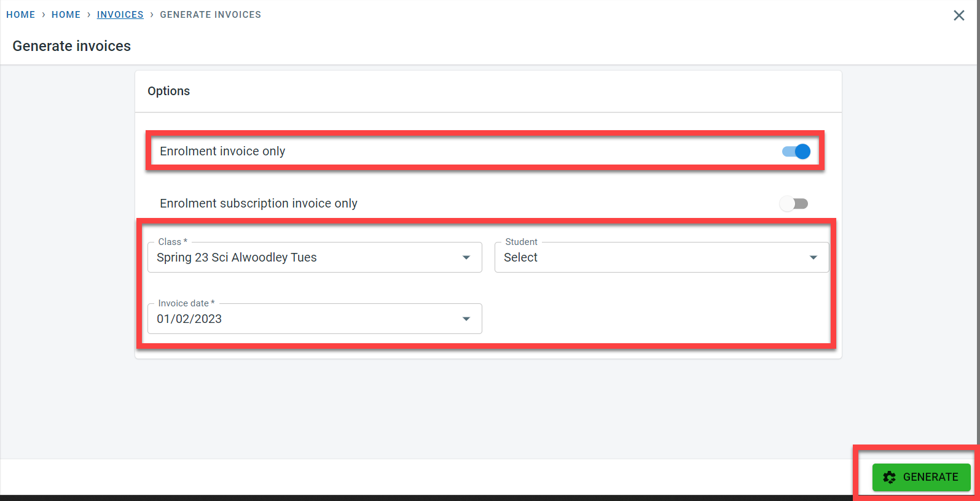Click the Invoice date dropdown arrow
980x501 pixels.
[x=466, y=319]
